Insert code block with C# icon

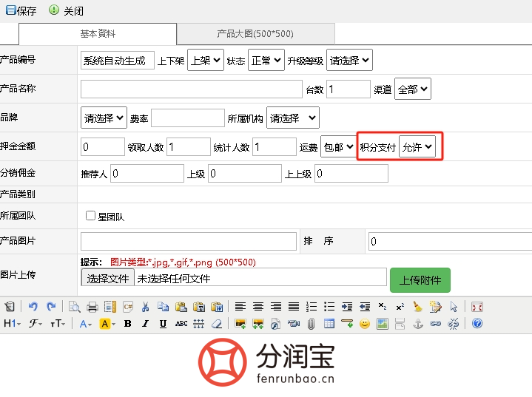tap(128, 307)
